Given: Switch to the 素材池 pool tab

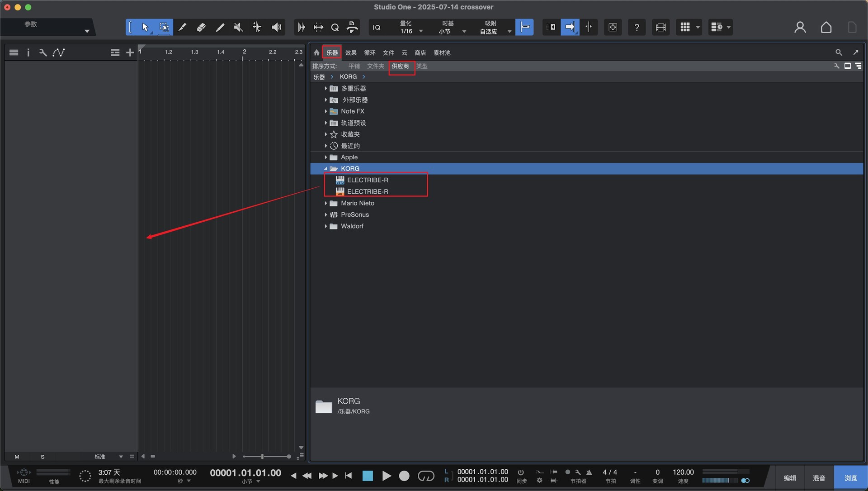Looking at the screenshot, I should click(x=442, y=52).
